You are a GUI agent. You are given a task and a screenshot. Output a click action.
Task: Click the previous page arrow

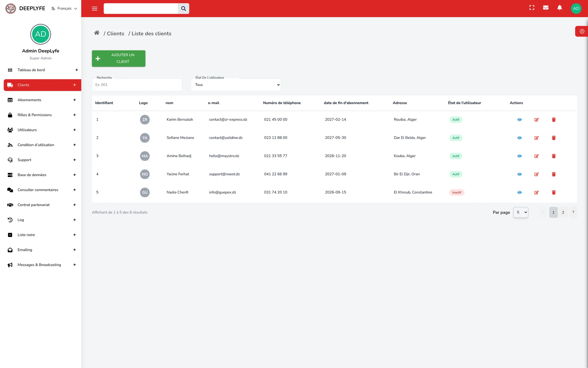tap(543, 212)
